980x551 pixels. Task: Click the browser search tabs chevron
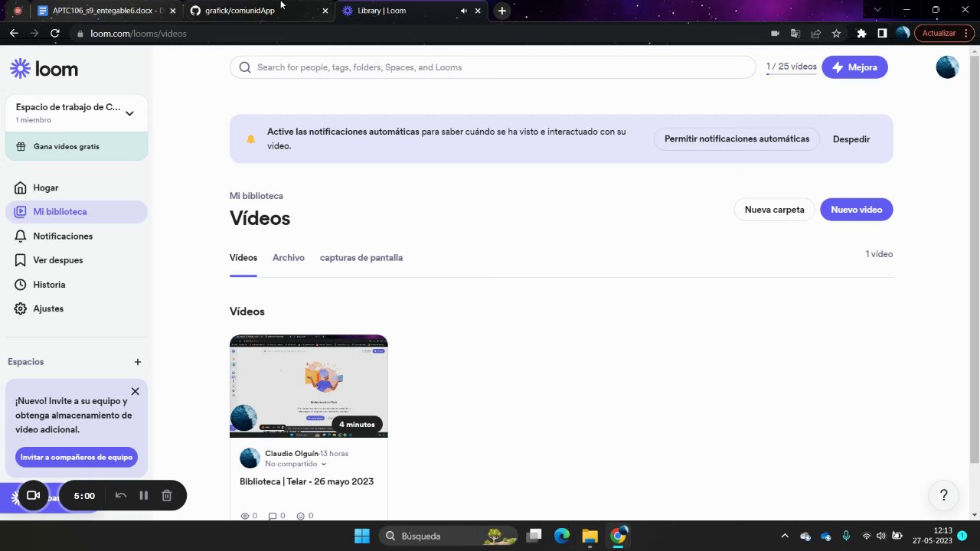coord(877,10)
